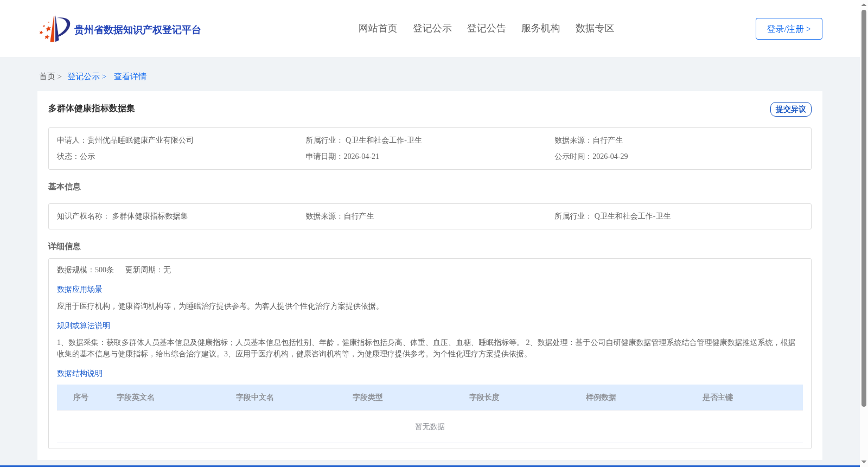Open the 登记公示 navigation item
The width and height of the screenshot is (868, 467).
pos(432,28)
